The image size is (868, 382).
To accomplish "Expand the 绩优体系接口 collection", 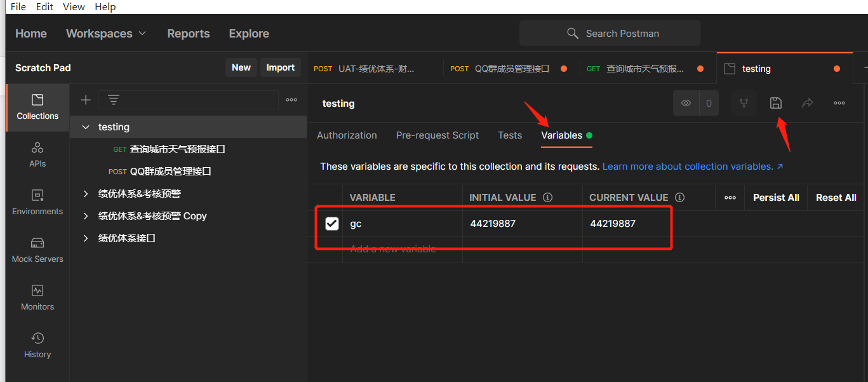I will pos(86,238).
